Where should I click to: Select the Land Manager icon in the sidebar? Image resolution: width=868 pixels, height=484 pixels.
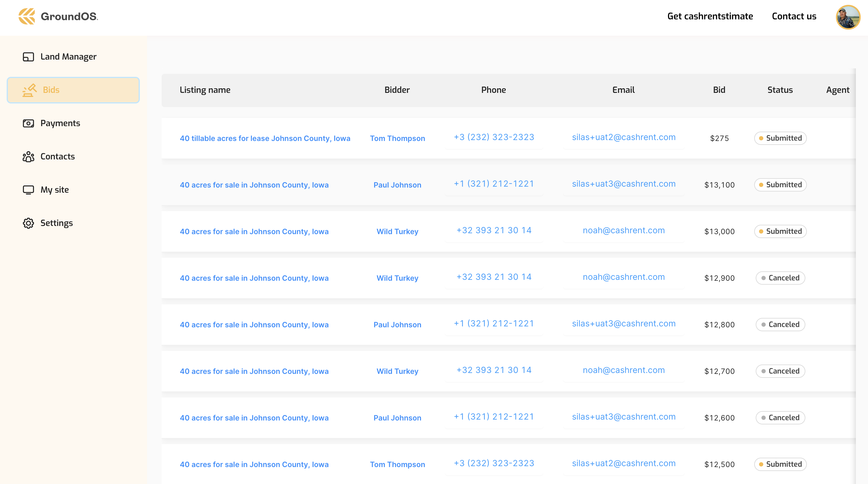pos(28,57)
